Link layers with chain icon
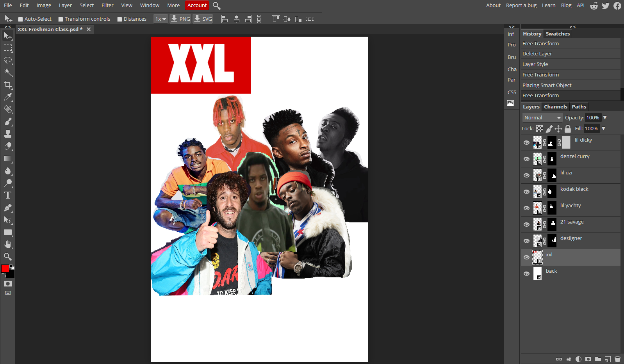This screenshot has width=624, height=364. (x=559, y=359)
